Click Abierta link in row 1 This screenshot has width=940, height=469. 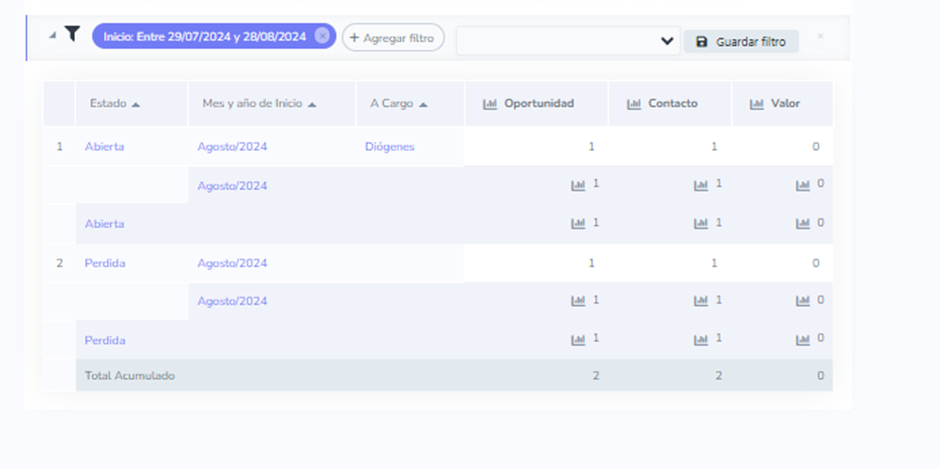coord(104,147)
